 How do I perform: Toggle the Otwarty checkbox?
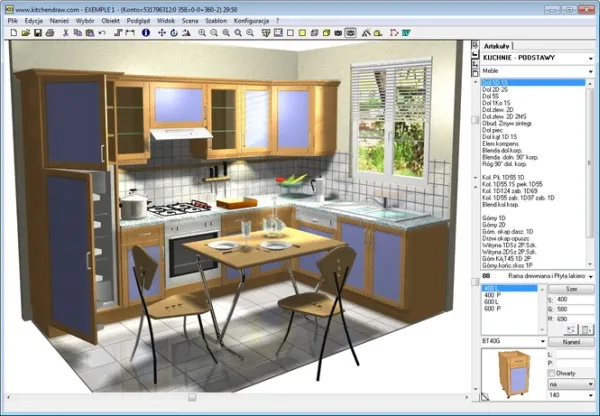(x=551, y=373)
